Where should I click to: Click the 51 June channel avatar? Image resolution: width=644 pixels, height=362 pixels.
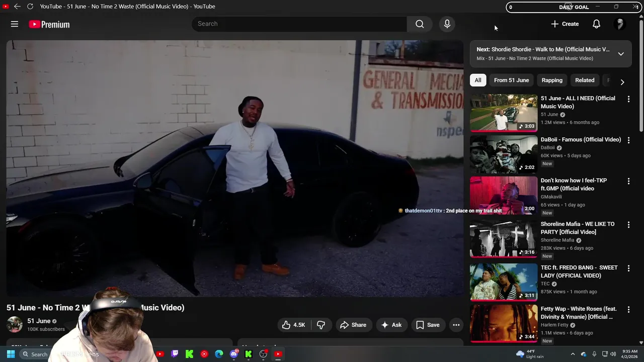tap(14, 324)
